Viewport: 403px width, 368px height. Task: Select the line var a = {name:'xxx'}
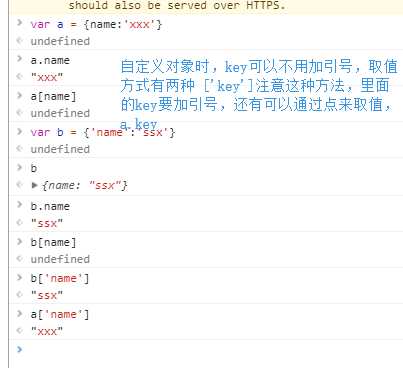(96, 25)
